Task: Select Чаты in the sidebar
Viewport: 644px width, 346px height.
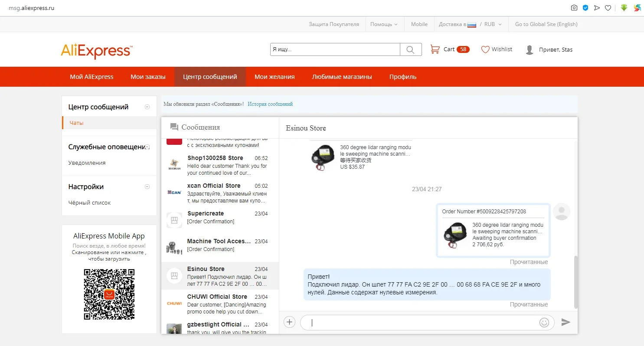Action: tap(109, 123)
